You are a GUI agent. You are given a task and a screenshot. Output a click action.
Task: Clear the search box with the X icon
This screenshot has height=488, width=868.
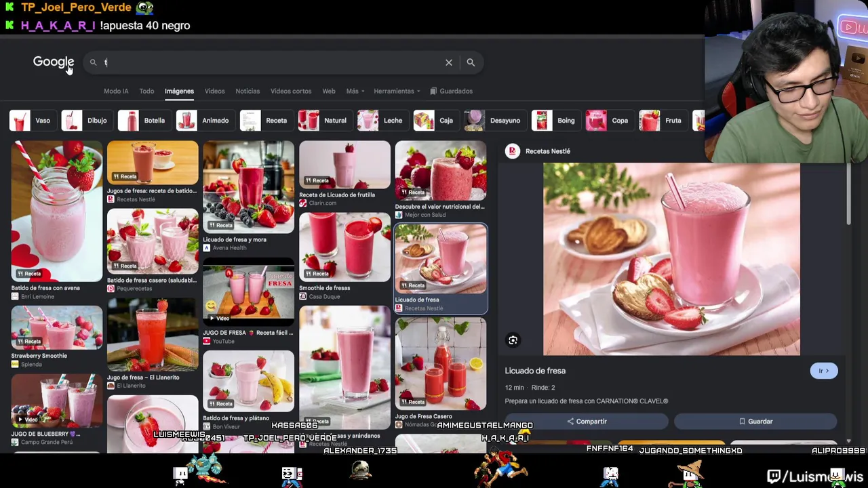[x=449, y=62]
